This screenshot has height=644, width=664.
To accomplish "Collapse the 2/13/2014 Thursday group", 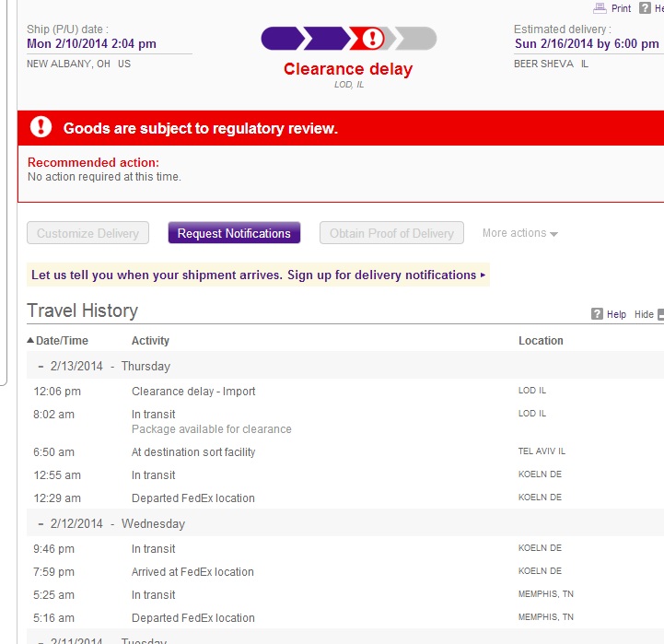I will tap(41, 366).
